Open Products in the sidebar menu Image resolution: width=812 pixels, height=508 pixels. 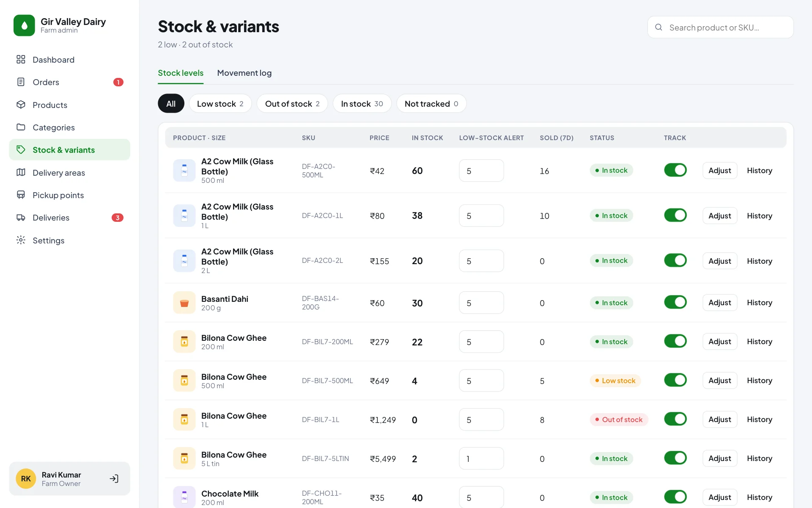(69, 105)
